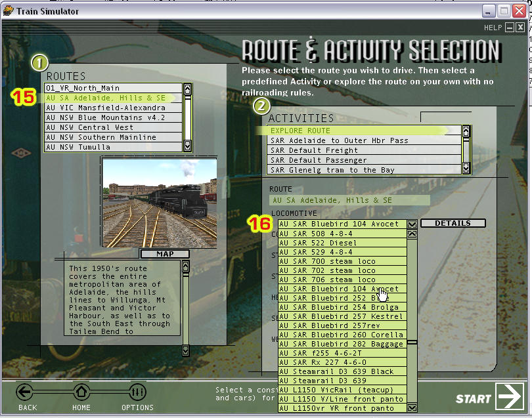Click the Route field AU SA Adelaide
Image resolution: width=532 pixels, height=418 pixels.
coord(349,200)
